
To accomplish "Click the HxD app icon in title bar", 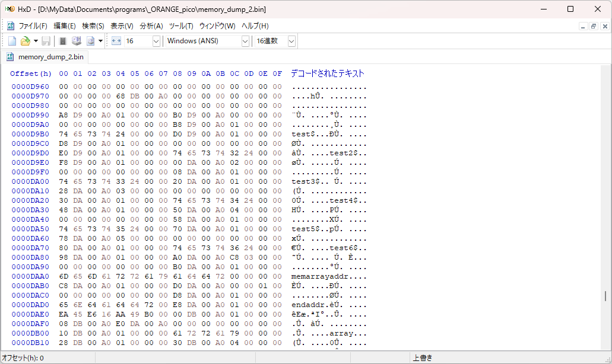I will pyautogui.click(x=9, y=8).
